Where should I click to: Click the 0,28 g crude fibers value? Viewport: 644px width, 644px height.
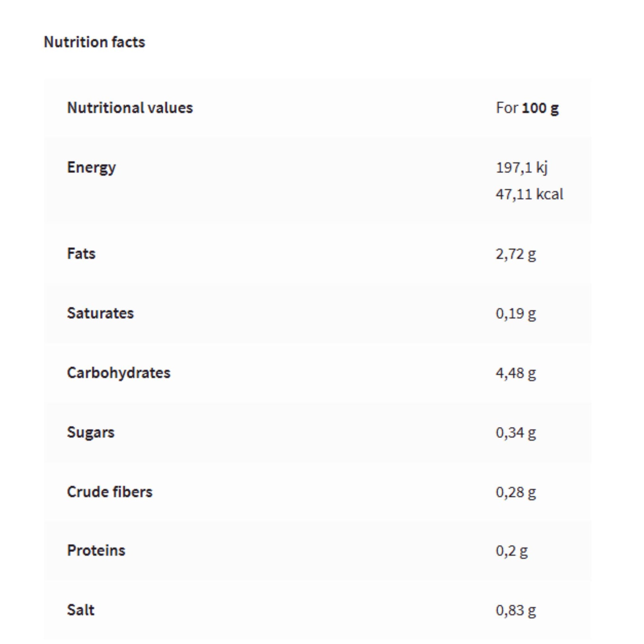[x=516, y=492]
